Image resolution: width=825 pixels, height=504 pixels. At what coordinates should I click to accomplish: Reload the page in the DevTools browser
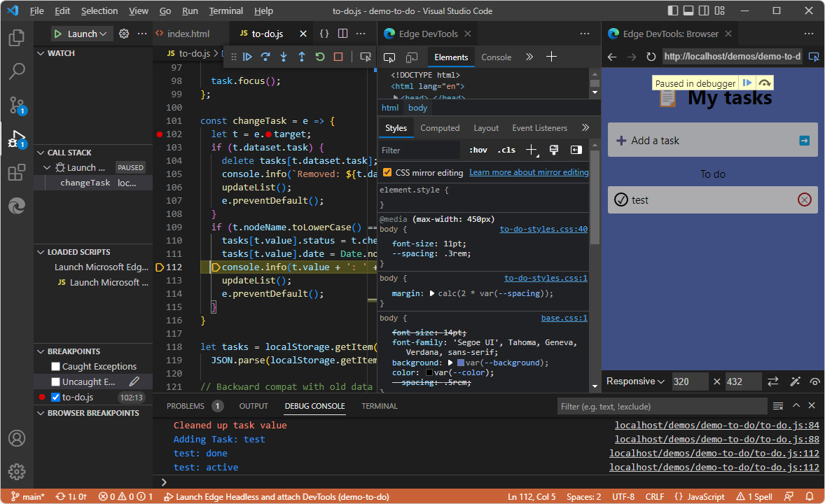[x=651, y=57]
